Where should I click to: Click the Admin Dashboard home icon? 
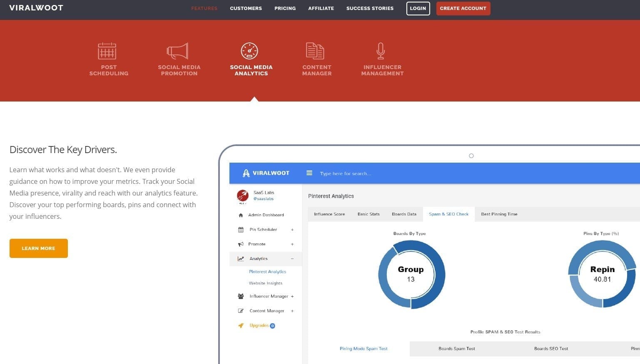[x=241, y=215]
